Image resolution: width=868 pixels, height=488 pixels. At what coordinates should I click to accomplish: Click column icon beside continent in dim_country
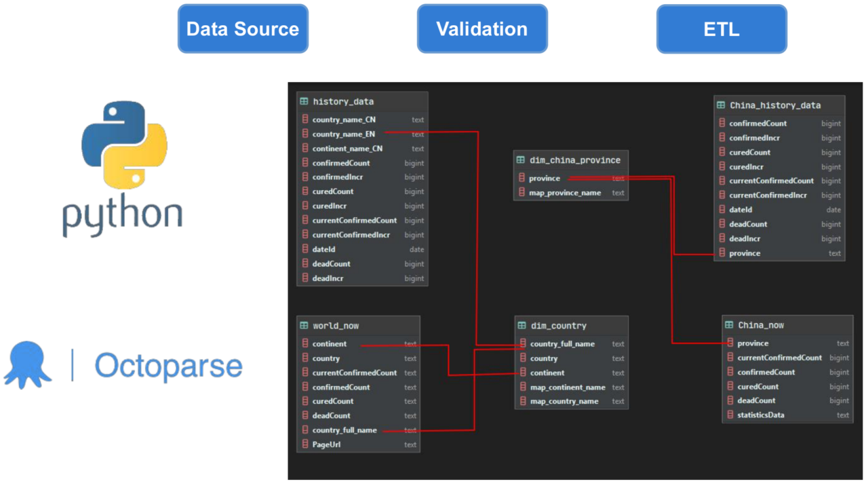click(x=521, y=373)
